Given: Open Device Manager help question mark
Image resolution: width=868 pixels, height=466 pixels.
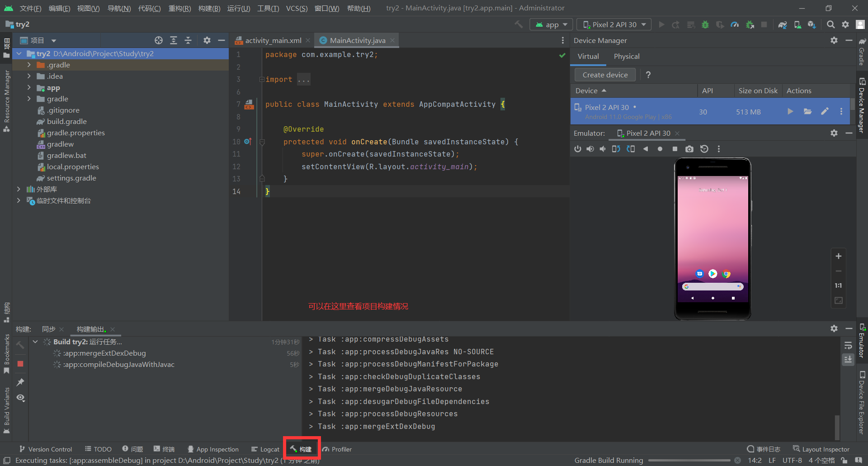Looking at the screenshot, I should (x=648, y=75).
